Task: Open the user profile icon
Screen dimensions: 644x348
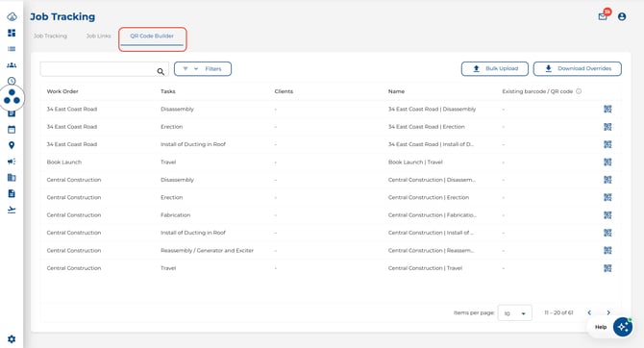Action: [x=622, y=16]
